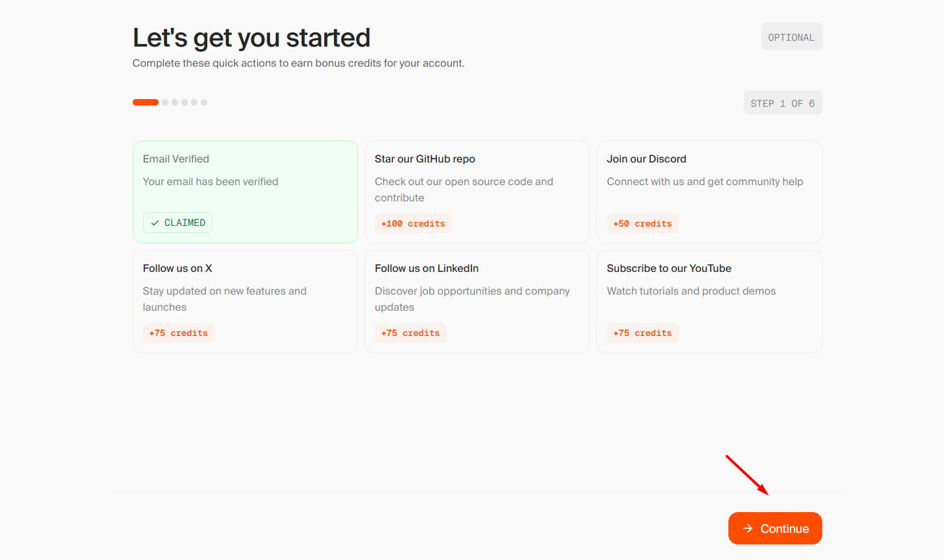Click +75 credits on the LinkedIn card

click(410, 333)
